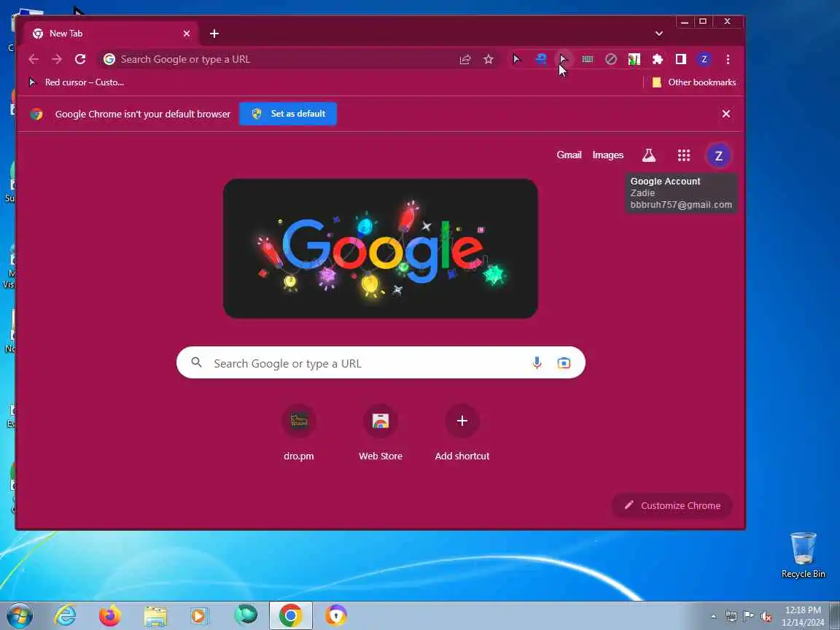Open the blue spy-figure extension
Image resolution: width=840 pixels, height=630 pixels.
click(541, 60)
